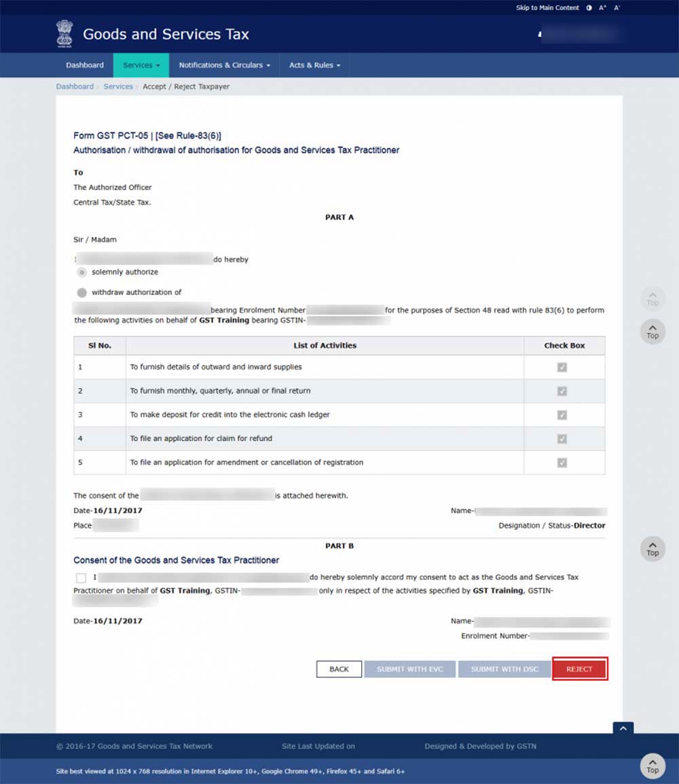Click the square up-chevron above the footer

coord(623,728)
